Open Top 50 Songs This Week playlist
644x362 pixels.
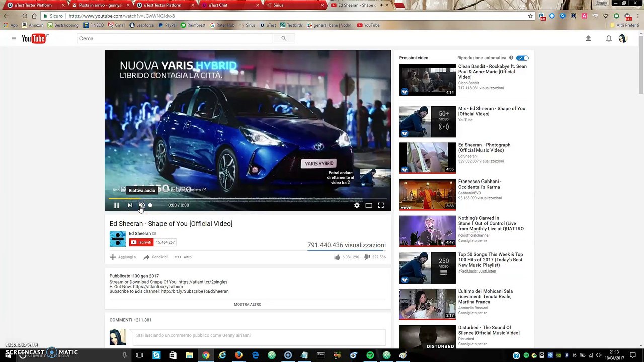491,260
